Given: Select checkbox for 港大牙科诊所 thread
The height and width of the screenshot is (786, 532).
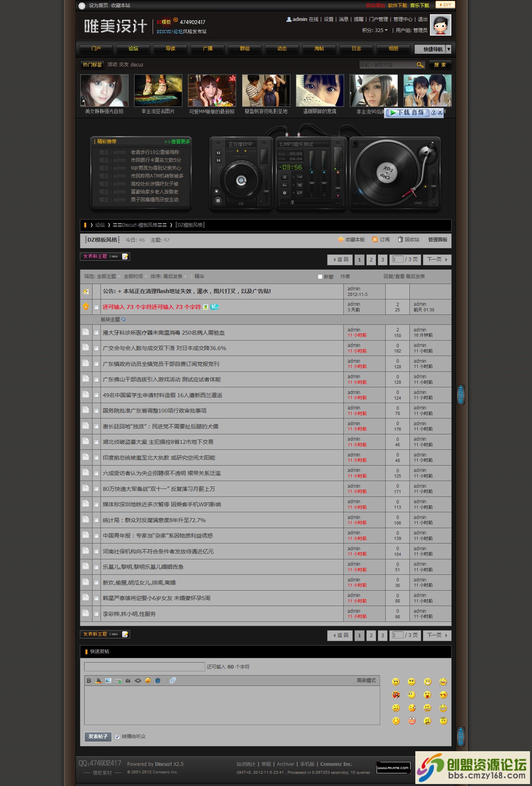Looking at the screenshot, I should pyautogui.click(x=96, y=333).
